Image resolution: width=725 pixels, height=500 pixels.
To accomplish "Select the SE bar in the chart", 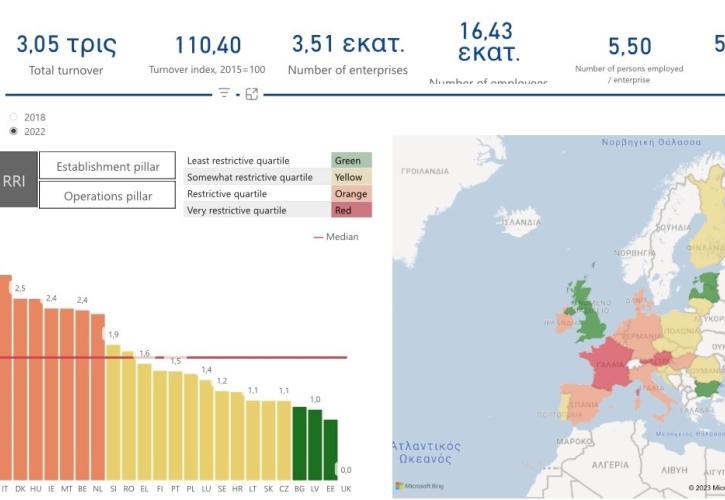I will pyautogui.click(x=222, y=435).
